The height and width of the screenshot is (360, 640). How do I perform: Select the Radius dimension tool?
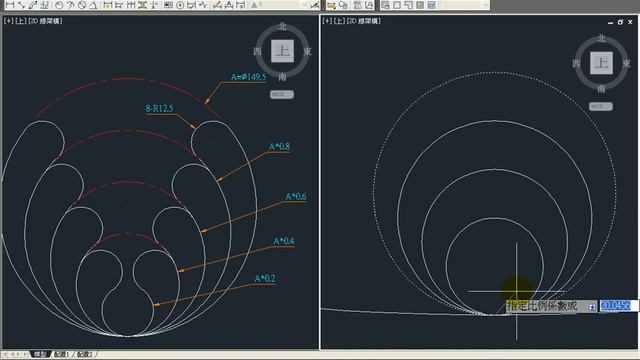[59, 5]
